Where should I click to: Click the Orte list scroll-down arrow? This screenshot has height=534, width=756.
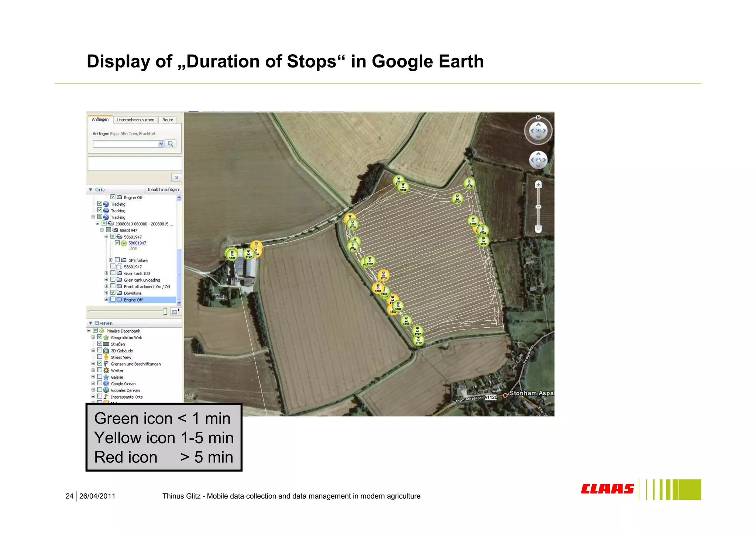[x=179, y=303]
